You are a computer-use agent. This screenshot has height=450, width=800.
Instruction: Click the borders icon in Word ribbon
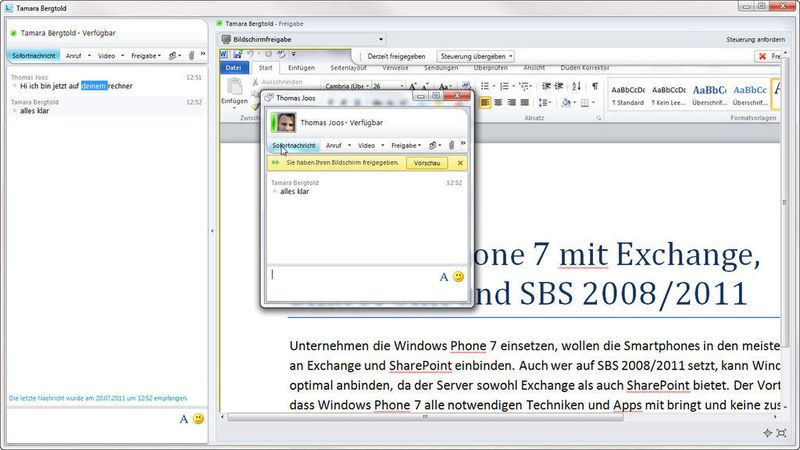585,103
